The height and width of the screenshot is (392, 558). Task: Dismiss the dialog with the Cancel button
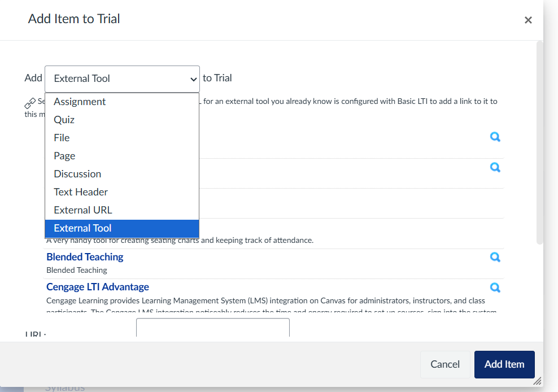(x=445, y=364)
